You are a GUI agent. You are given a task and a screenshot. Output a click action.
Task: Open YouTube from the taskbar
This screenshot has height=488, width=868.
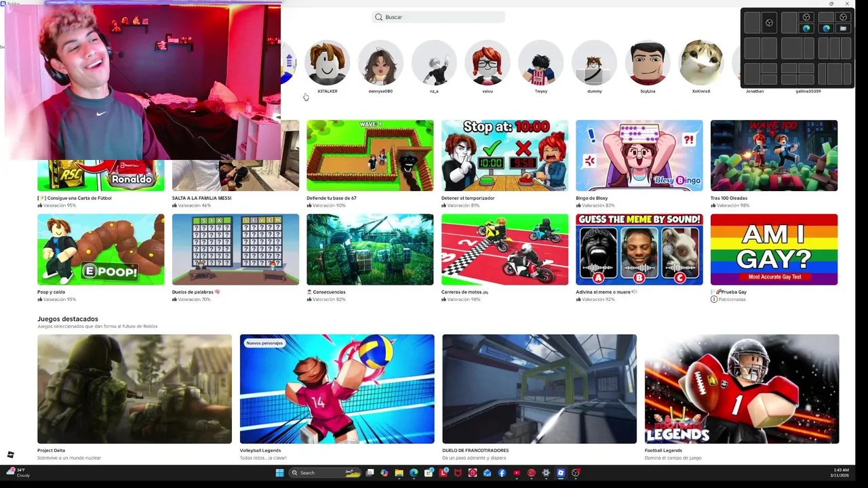[517, 472]
